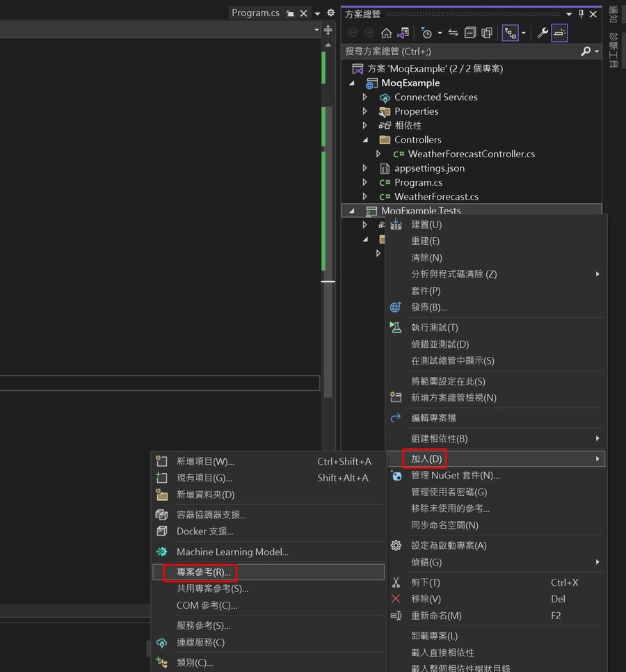Select 管理 NuGet 套件(N)... in context menu
The image size is (626, 672).
pyautogui.click(x=455, y=475)
